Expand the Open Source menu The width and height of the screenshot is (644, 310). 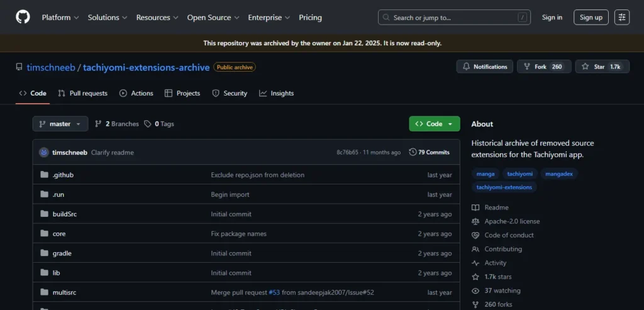coord(213,18)
